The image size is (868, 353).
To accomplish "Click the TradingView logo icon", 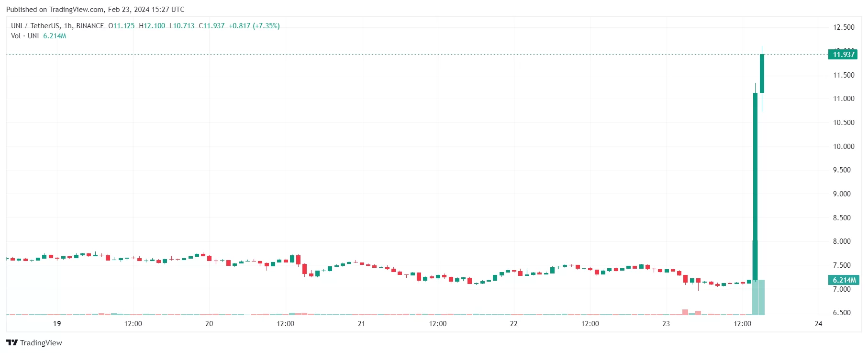I will [12, 342].
